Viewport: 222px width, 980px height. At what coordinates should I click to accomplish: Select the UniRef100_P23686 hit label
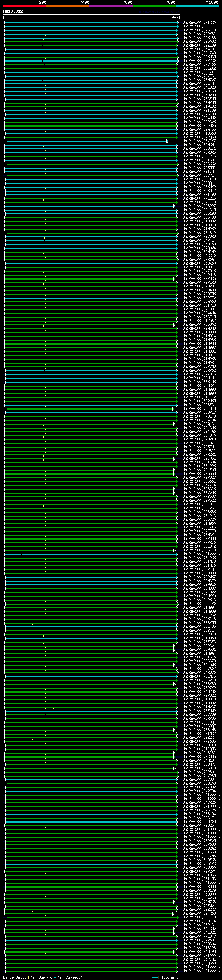coord(199,512)
